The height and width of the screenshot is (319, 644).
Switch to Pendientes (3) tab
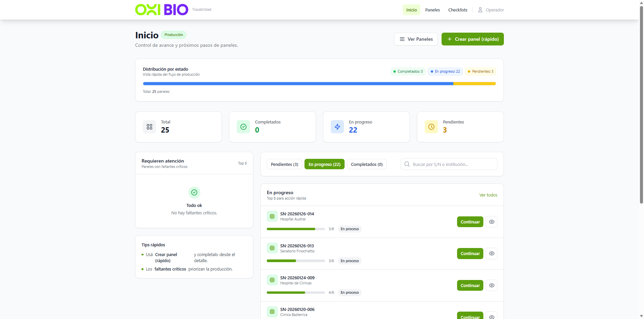pos(285,164)
